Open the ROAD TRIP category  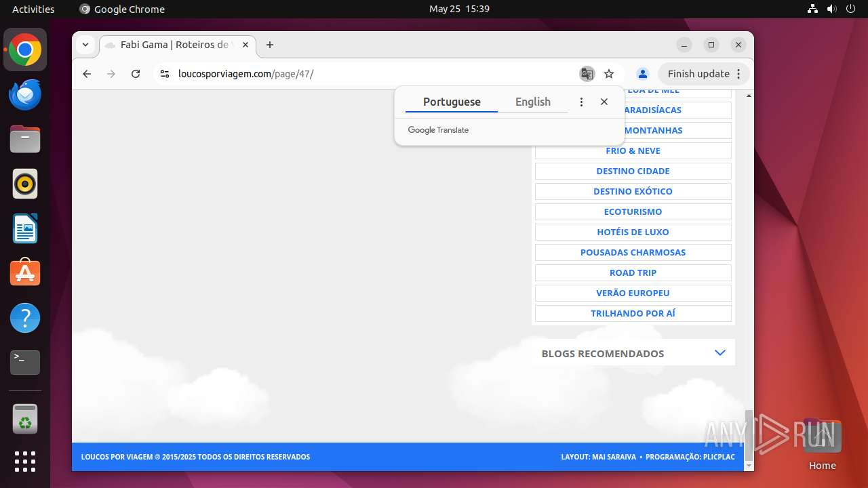pyautogui.click(x=633, y=272)
